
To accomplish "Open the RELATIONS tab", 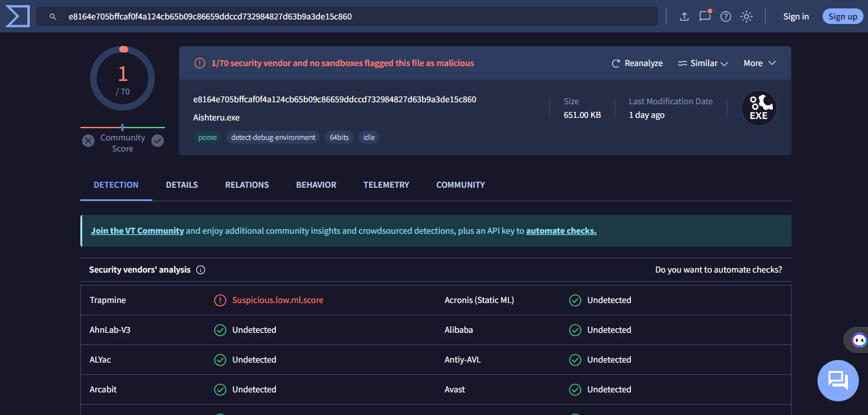I will pos(247,185).
